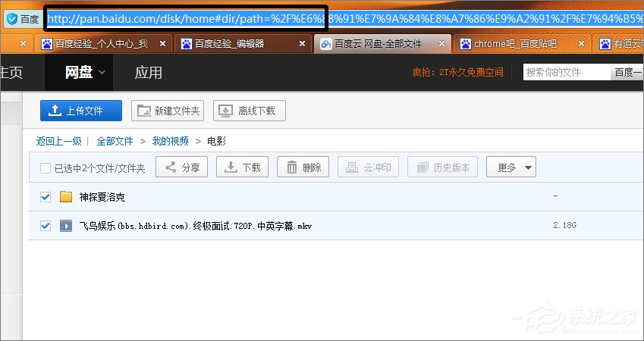This screenshot has height=341, width=644.
Task: Open the 神探夏洛克 folder name
Action: 102,197
